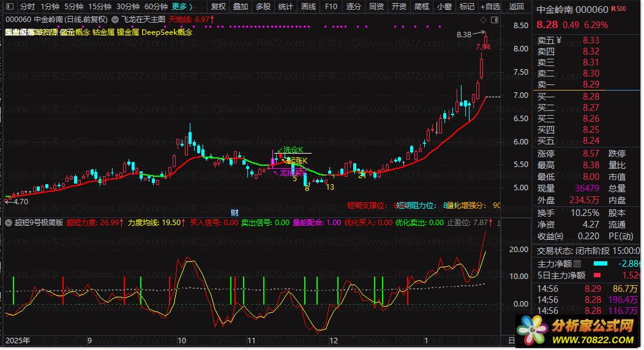Image resolution: width=644 pixels, height=350 pixels.
Task: Click the 洗合K chart annotation
Action: [293, 150]
